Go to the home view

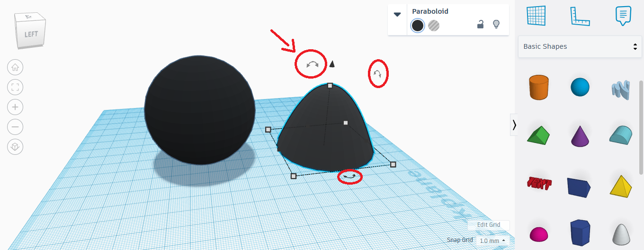(15, 67)
